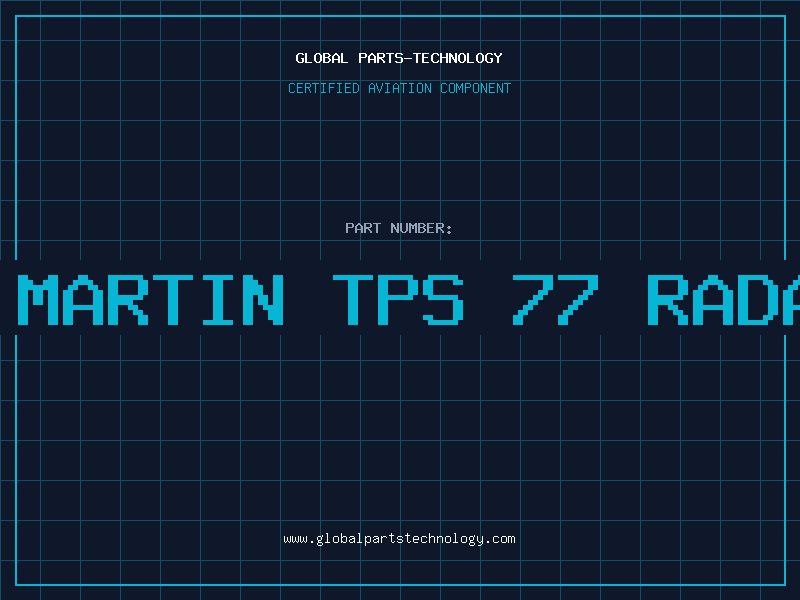Click the MARTIN TPS 77 RADA part number text
800x600 pixels.
[408, 299]
